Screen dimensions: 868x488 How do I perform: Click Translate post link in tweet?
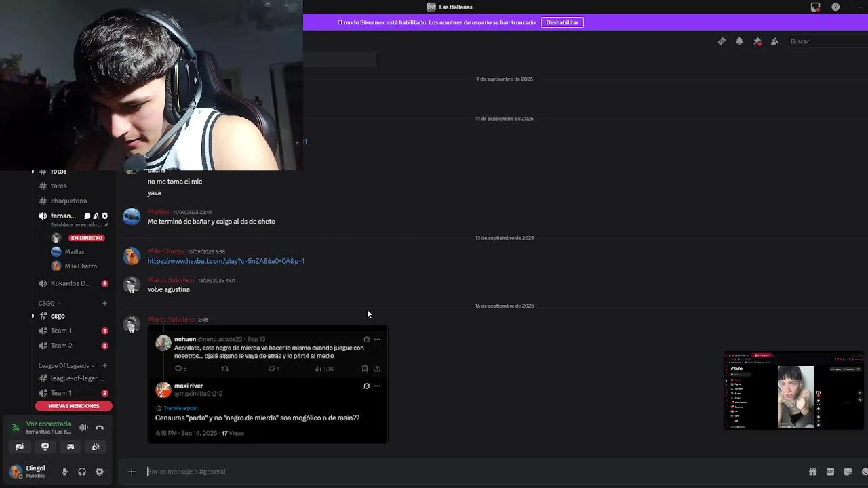pos(180,408)
